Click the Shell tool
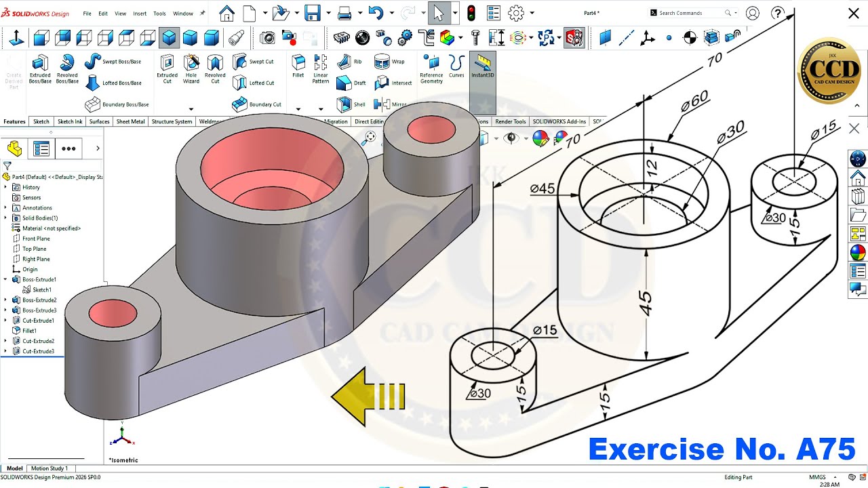The height and width of the screenshot is (488, 868). coord(351,104)
